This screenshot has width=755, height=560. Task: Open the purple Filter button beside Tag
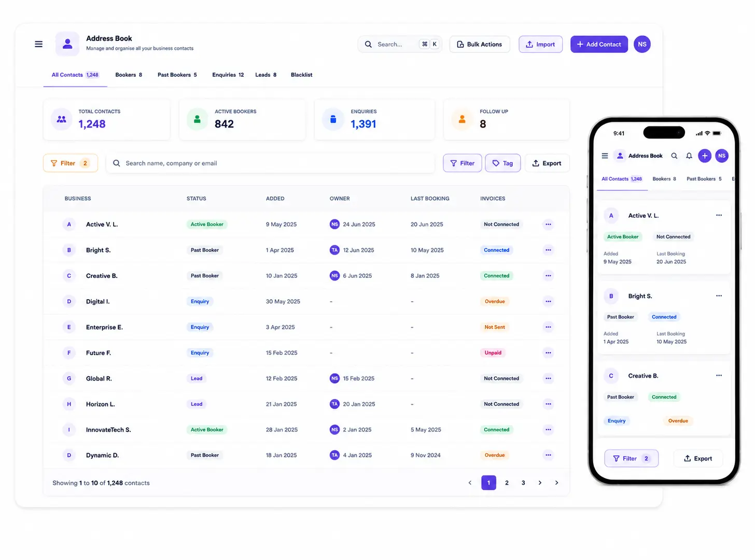[x=463, y=163]
